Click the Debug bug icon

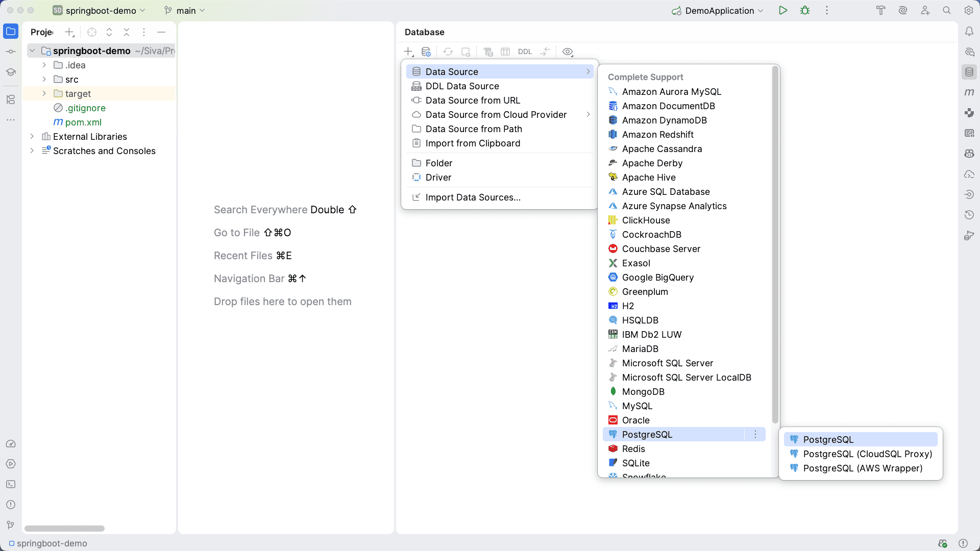805,10
